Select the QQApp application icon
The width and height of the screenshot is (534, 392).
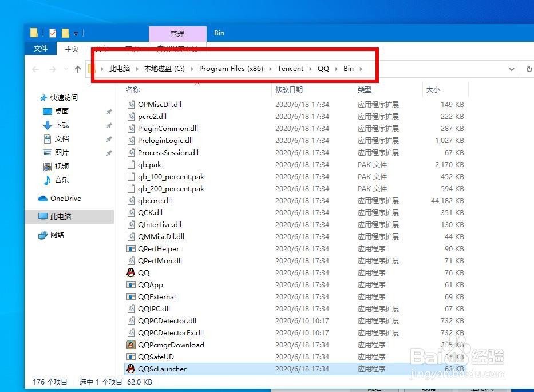coord(130,284)
